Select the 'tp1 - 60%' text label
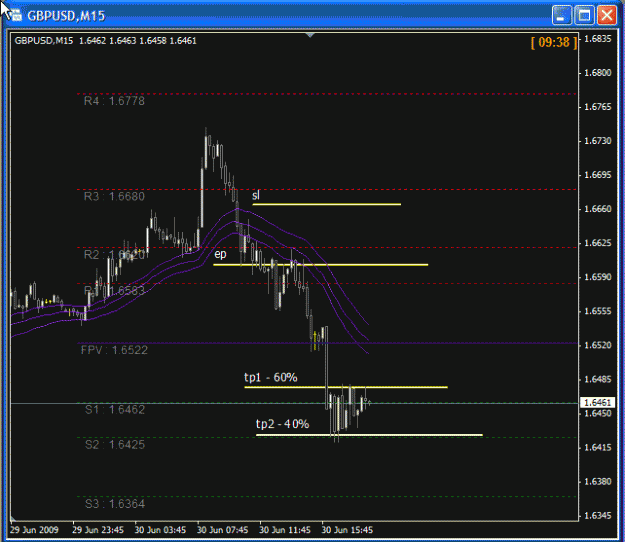 (x=271, y=377)
